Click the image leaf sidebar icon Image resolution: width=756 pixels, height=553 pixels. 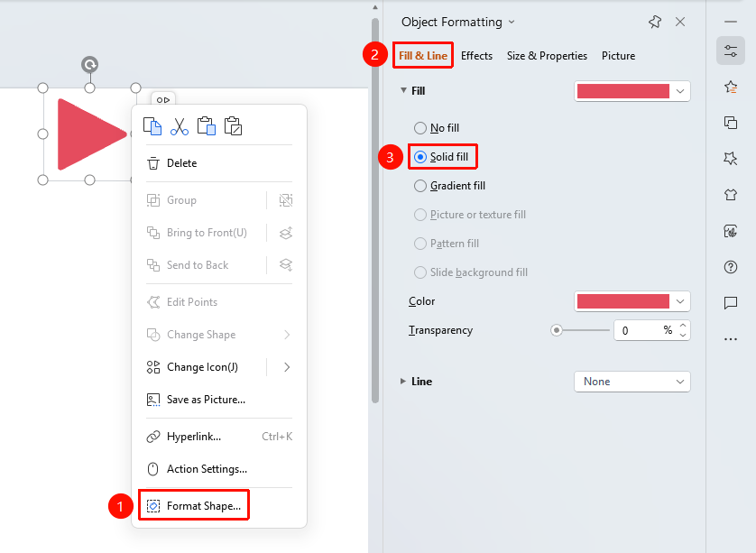731,231
